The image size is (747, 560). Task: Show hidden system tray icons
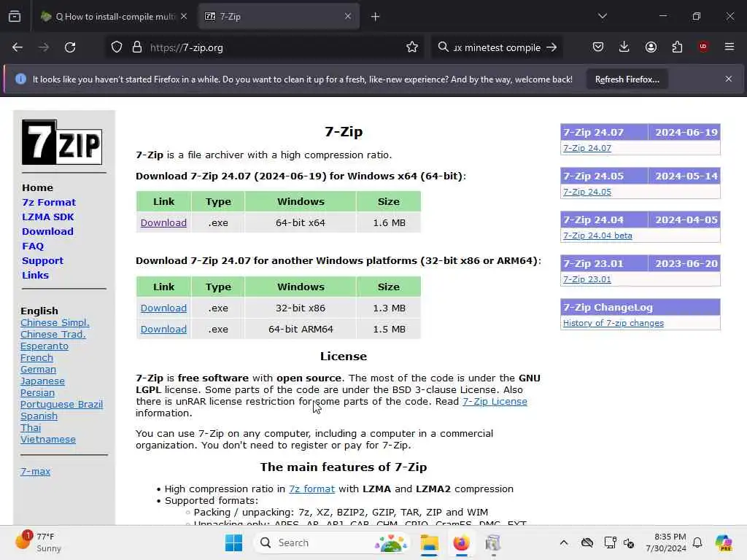click(564, 542)
